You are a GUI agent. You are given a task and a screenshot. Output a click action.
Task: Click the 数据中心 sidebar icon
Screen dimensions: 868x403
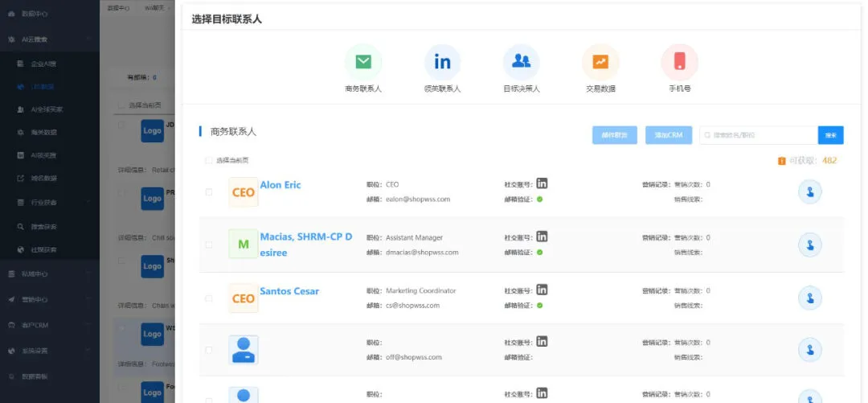click(11, 14)
